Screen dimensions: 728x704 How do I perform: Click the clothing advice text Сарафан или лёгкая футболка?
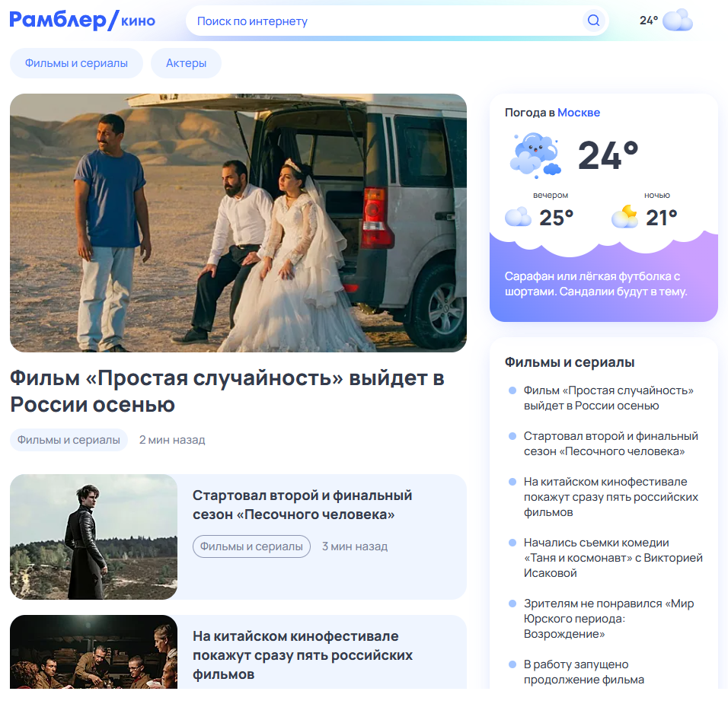pyautogui.click(x=595, y=284)
